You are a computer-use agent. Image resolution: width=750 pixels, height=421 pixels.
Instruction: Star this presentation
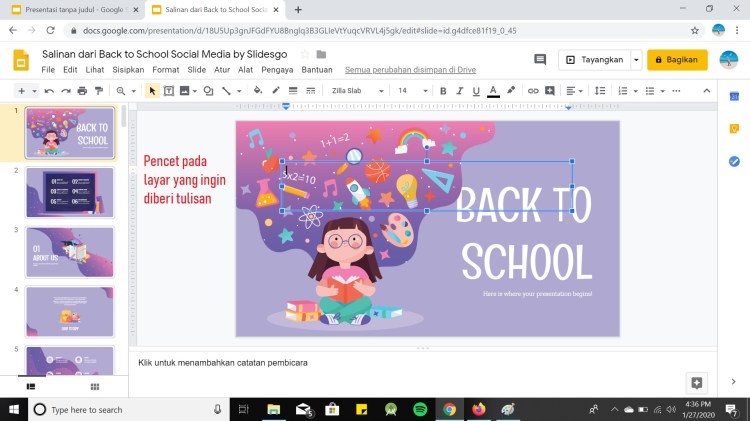(304, 54)
